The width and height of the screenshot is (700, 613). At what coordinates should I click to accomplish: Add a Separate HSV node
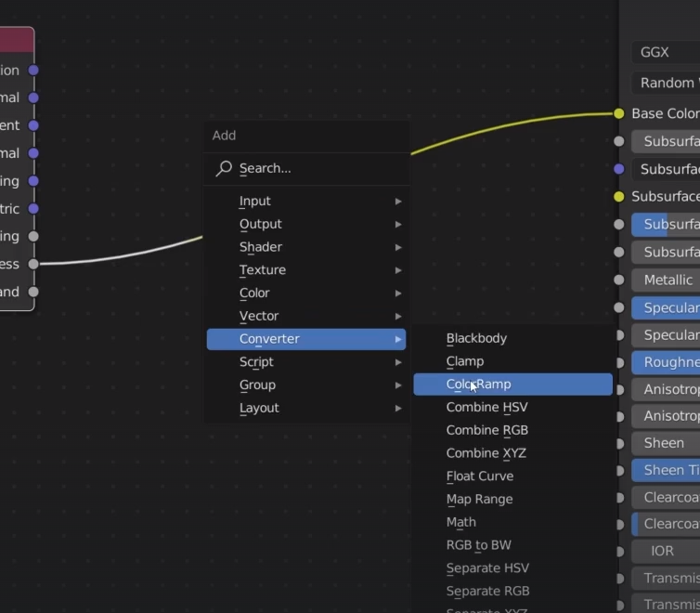pos(513,568)
